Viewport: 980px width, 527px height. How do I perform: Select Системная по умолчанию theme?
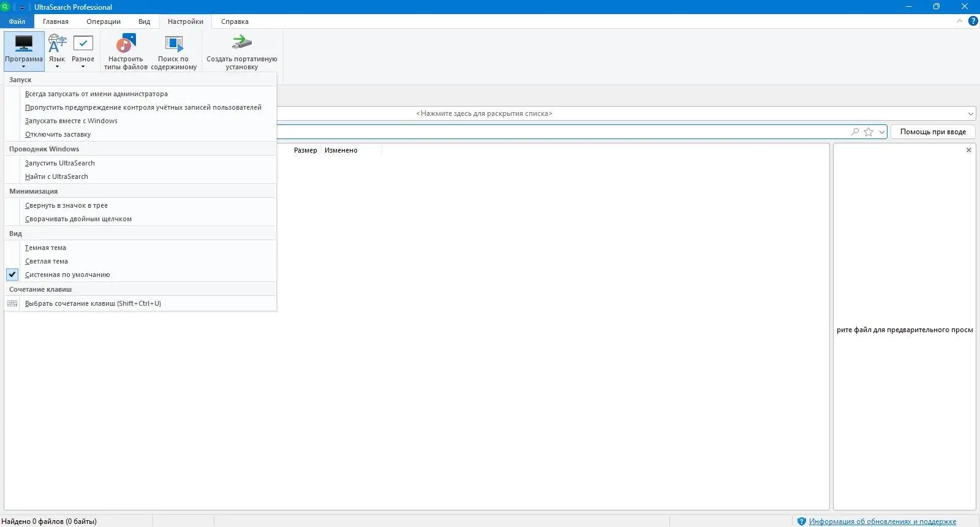(140, 275)
